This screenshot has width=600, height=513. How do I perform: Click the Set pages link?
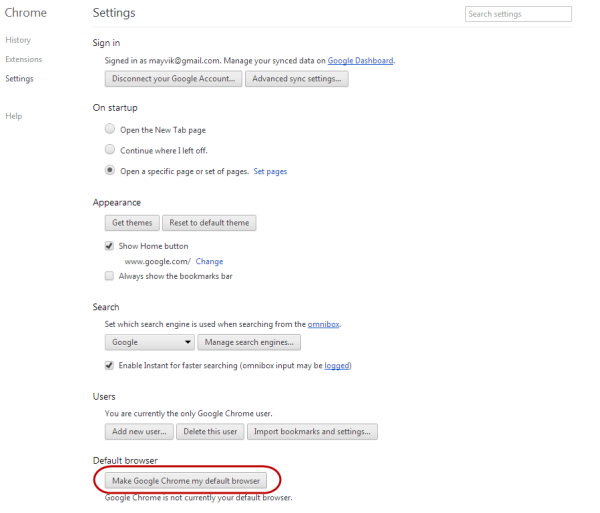tap(270, 171)
